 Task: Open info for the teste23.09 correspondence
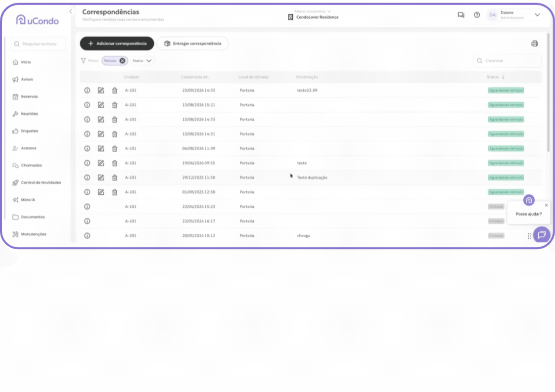pyautogui.click(x=87, y=90)
